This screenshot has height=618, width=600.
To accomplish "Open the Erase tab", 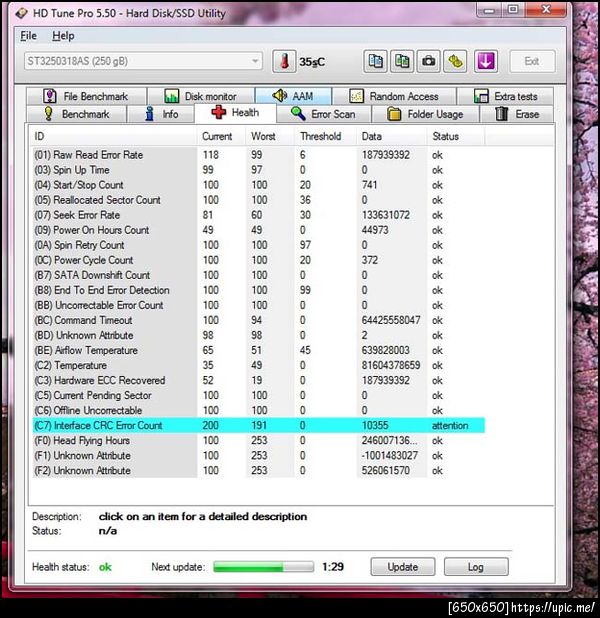I will (x=517, y=114).
